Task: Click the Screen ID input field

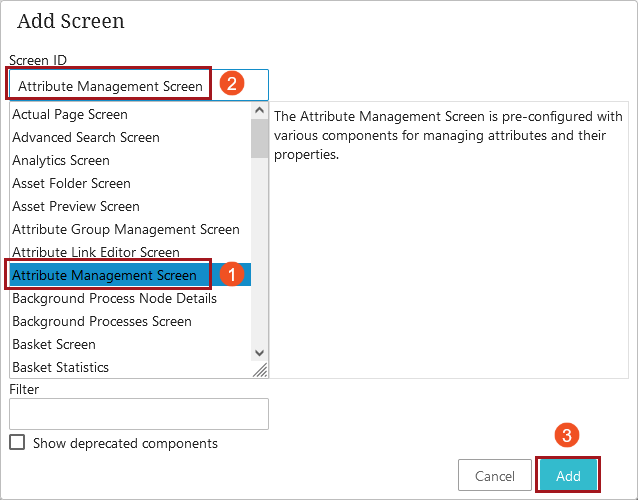Action: pyautogui.click(x=139, y=85)
